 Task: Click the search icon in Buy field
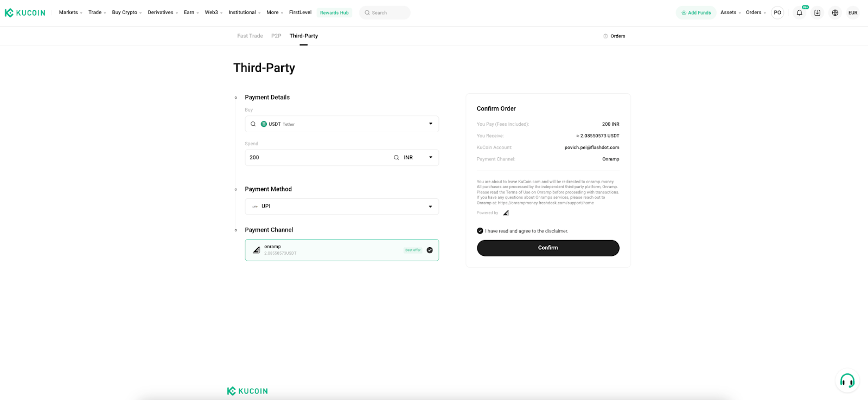coord(253,124)
